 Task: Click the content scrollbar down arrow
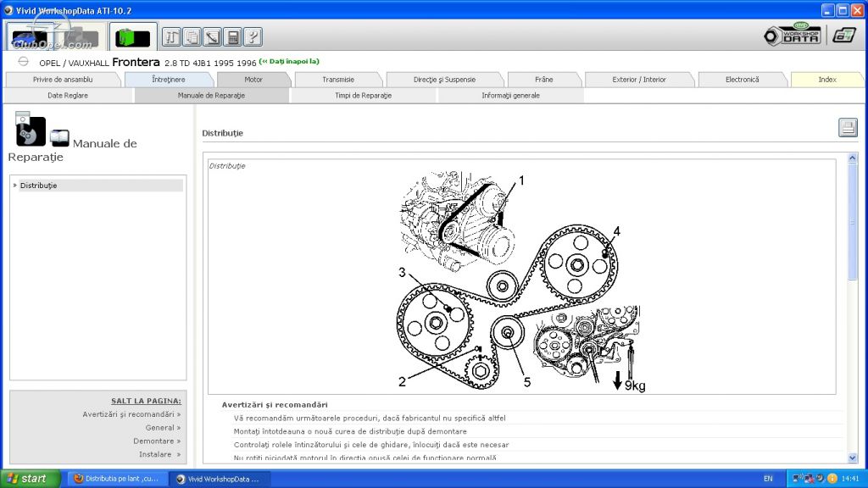[x=853, y=457]
